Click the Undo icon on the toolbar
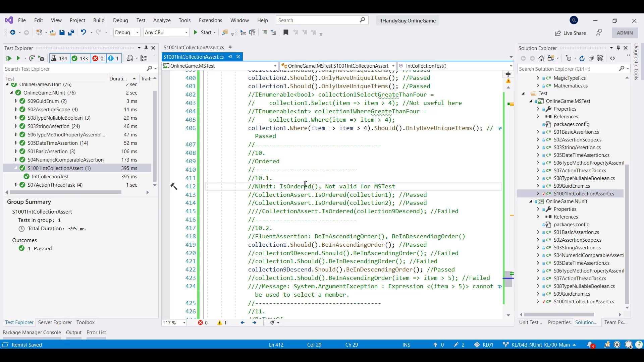The width and height of the screenshot is (644, 362). tap(84, 33)
